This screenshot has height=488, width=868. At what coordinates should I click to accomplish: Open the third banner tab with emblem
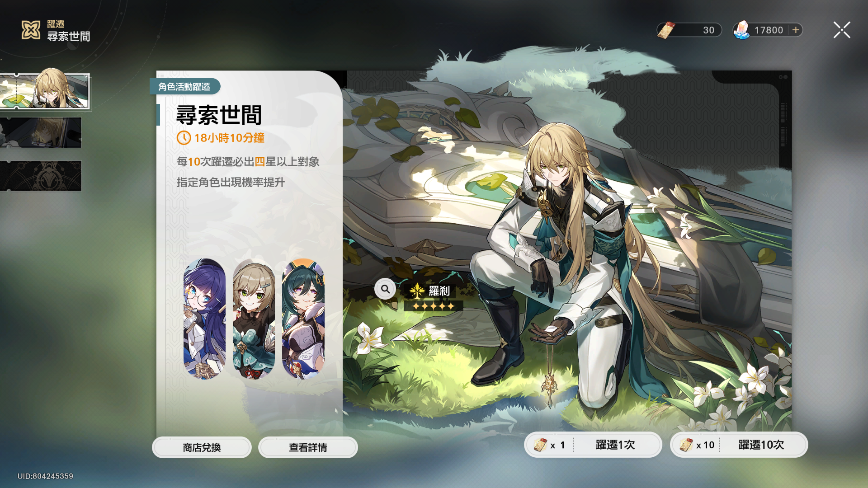41,176
